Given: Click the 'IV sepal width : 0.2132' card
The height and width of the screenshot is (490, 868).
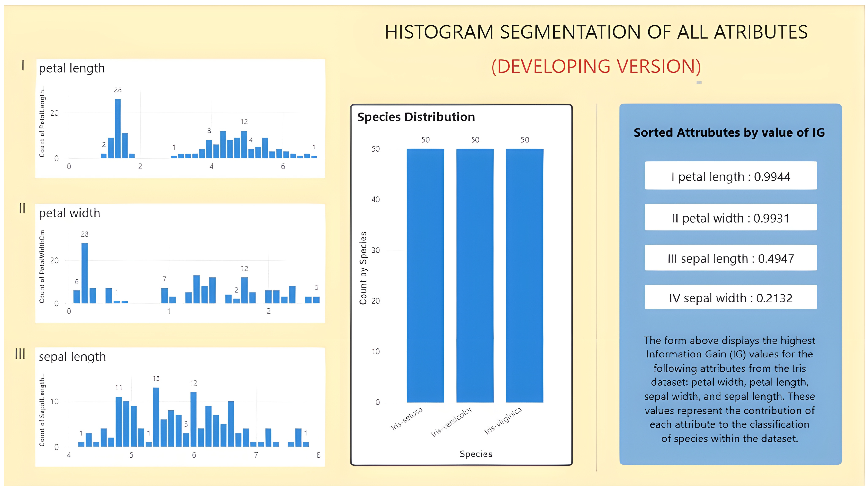Looking at the screenshot, I should (x=731, y=297).
